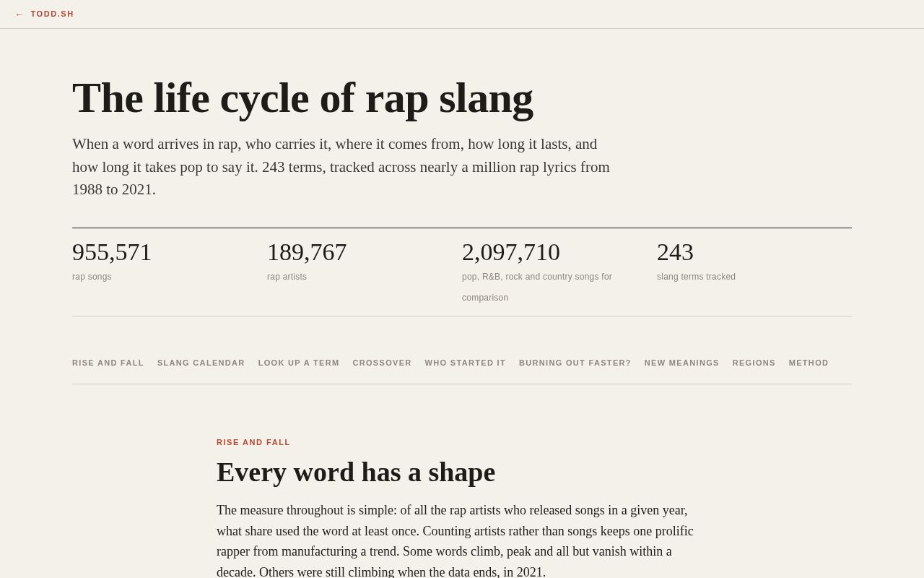Jump to New Meanings section
924x578 pixels.
[682, 363]
